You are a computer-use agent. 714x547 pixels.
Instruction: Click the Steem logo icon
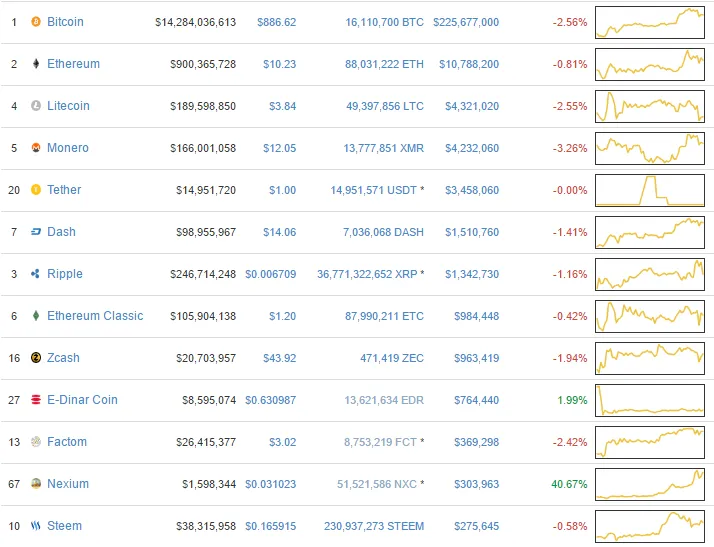[36, 526]
